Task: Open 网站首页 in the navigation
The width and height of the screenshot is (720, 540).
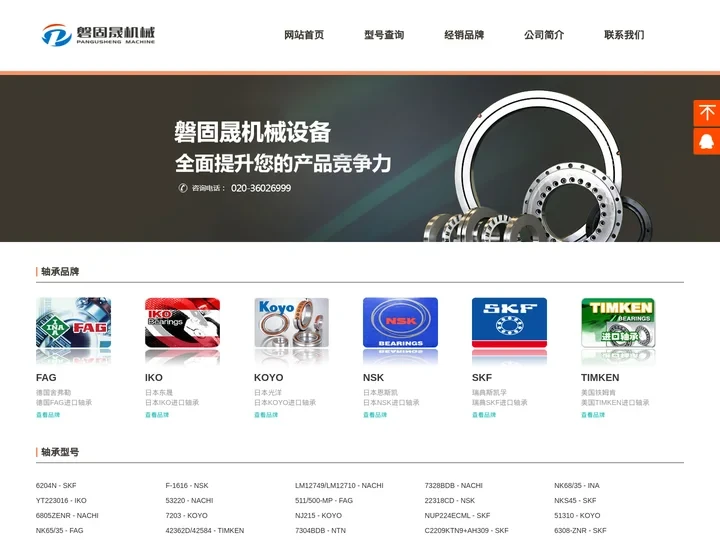Action: 304,35
